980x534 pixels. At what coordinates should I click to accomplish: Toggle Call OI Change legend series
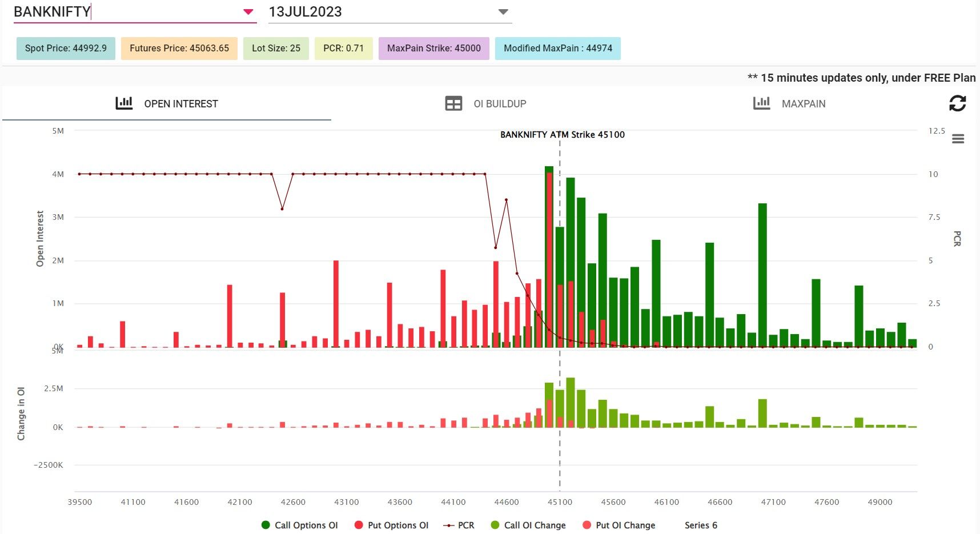point(528,525)
